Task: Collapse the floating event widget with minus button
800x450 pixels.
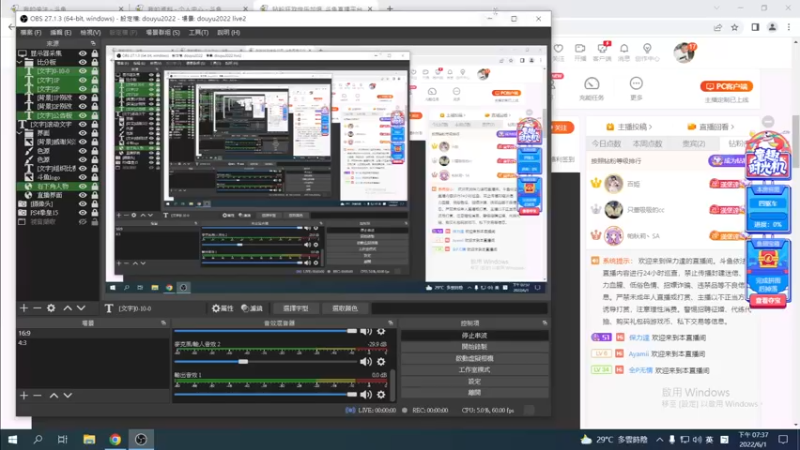Action: [x=768, y=121]
